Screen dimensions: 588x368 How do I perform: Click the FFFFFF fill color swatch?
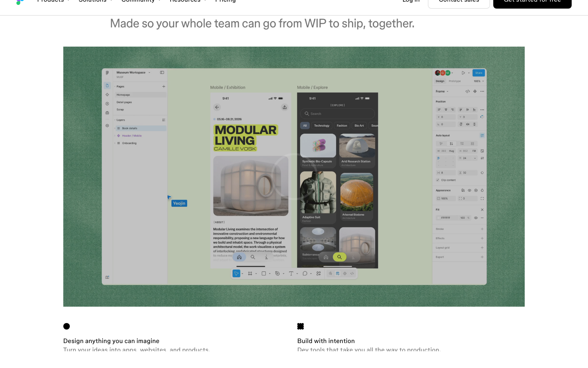point(438,218)
